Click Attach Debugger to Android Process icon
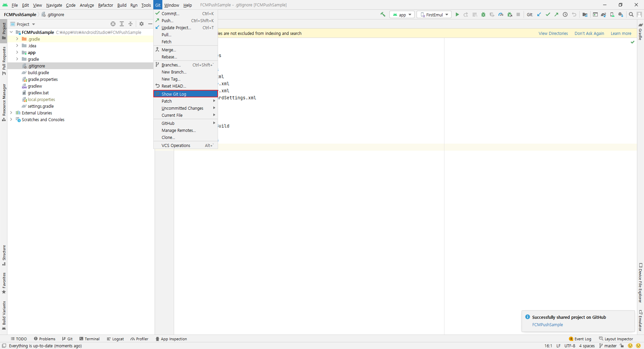The width and height of the screenshot is (644, 349). click(510, 14)
